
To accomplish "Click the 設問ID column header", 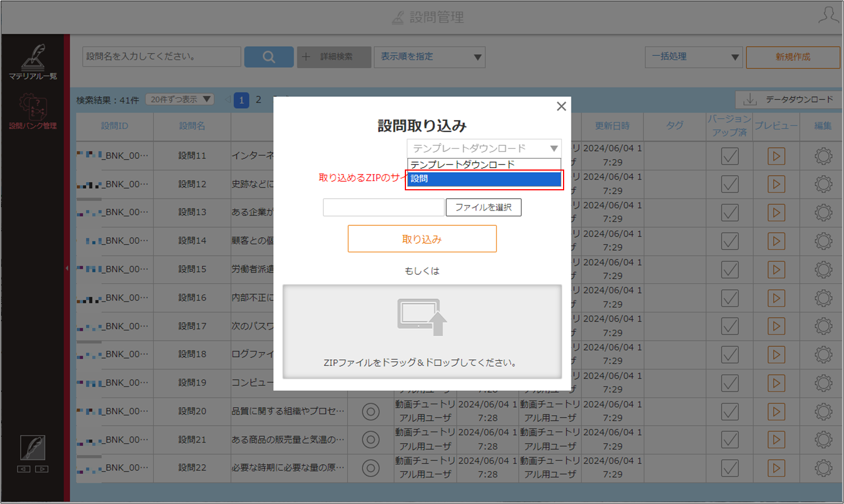I will (x=115, y=126).
